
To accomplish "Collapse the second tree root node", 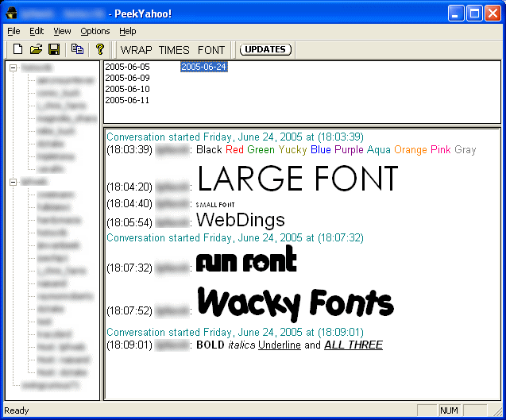I will click(13, 182).
